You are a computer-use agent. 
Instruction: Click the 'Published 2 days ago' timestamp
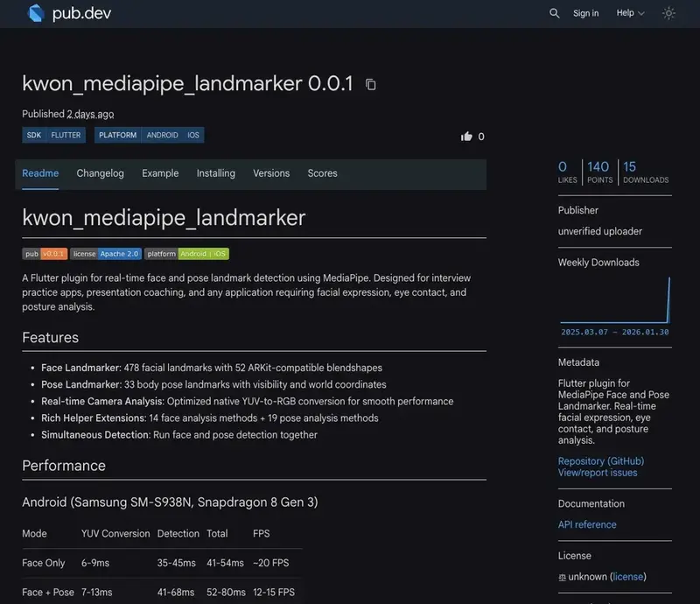pos(68,114)
